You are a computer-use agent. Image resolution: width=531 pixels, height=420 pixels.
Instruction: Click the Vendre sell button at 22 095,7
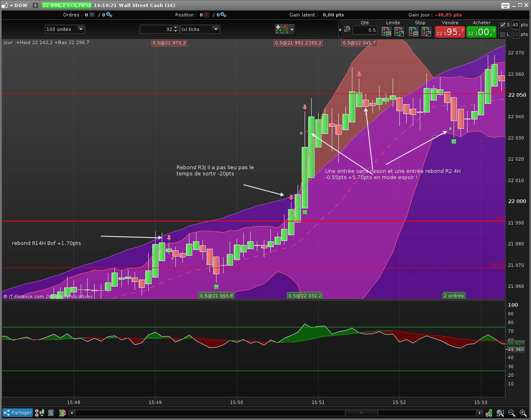click(x=450, y=32)
